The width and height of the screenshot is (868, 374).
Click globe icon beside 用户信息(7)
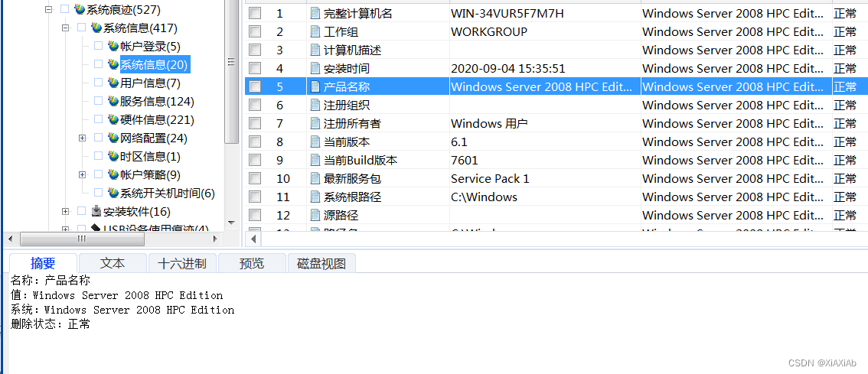113,83
